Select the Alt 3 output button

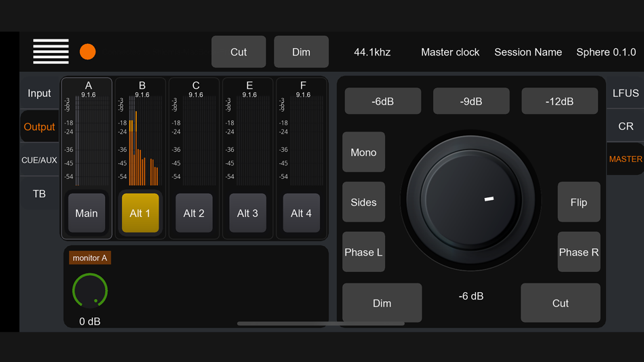[247, 213]
